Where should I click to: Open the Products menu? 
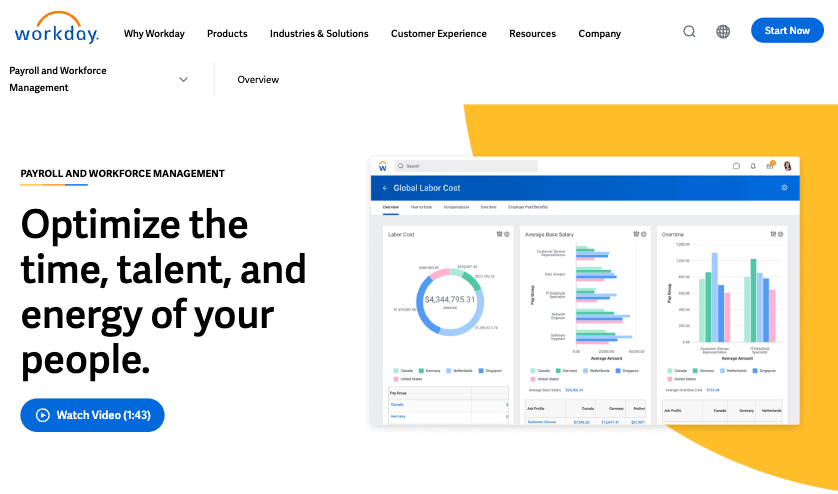click(227, 34)
